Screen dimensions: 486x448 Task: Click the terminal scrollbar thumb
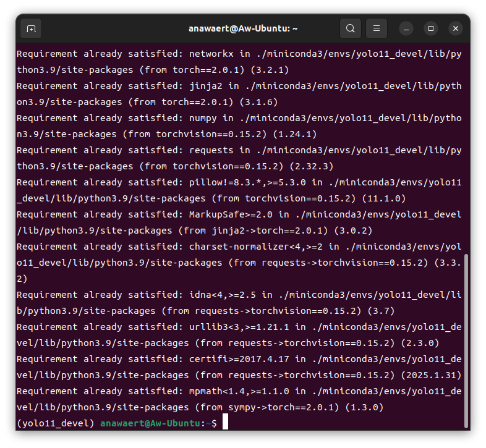pos(466,340)
